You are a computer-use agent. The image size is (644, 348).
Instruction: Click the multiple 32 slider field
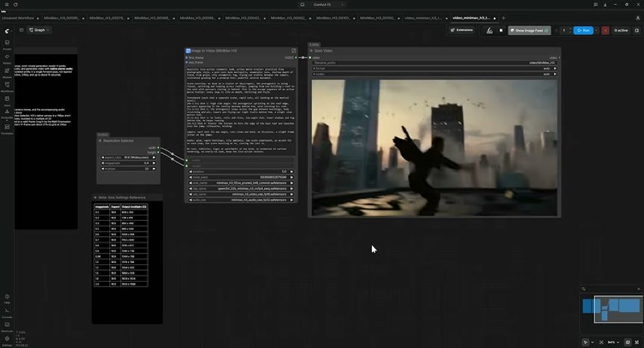coord(128,169)
